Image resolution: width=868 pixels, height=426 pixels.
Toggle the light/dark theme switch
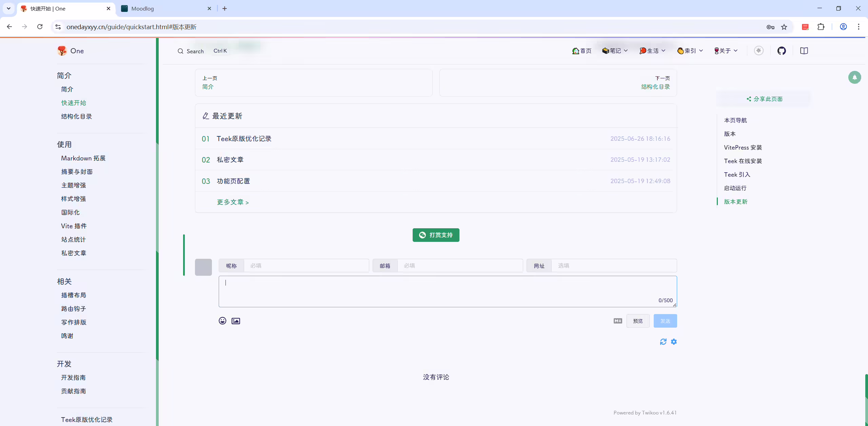759,51
